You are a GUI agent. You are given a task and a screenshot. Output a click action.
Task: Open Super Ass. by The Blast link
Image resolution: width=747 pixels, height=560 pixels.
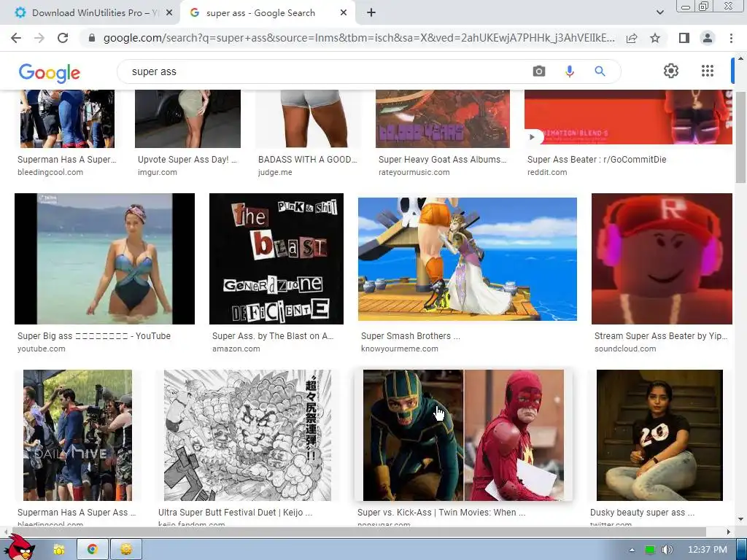[x=273, y=336]
